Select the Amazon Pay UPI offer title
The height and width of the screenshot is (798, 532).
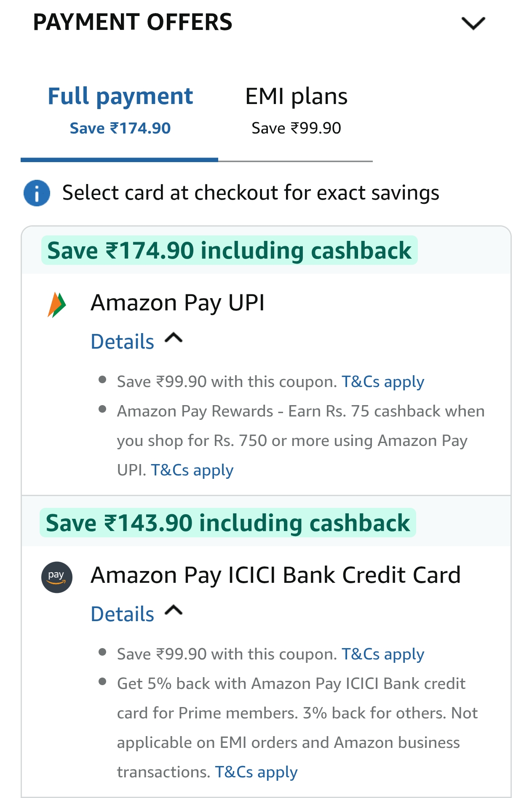coord(177,303)
